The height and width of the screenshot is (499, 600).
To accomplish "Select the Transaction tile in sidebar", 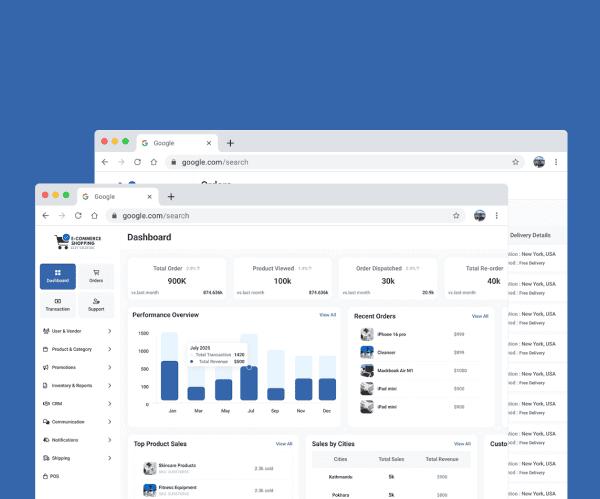I will (x=57, y=304).
